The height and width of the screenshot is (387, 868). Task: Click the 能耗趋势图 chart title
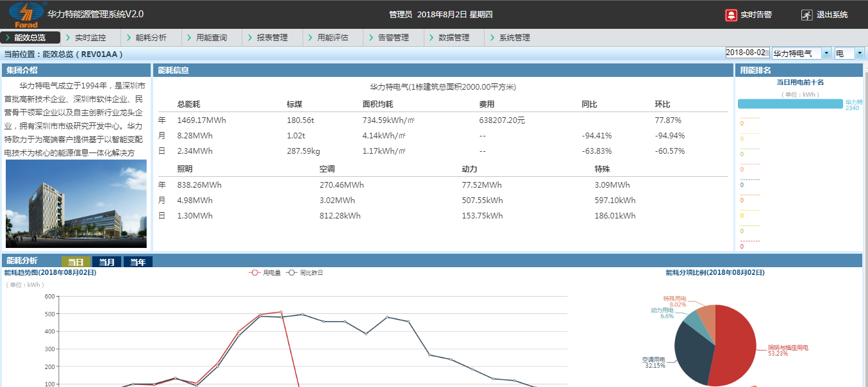click(50, 272)
